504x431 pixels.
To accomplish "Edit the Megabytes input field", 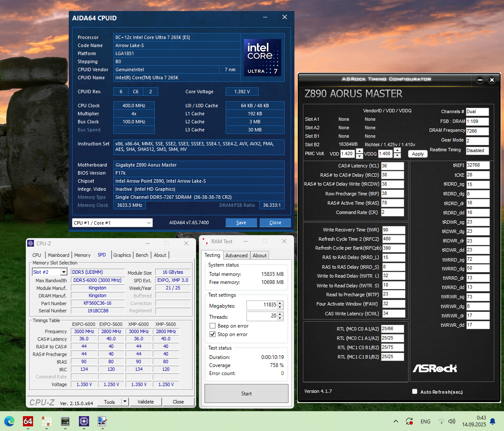I will point(262,305).
